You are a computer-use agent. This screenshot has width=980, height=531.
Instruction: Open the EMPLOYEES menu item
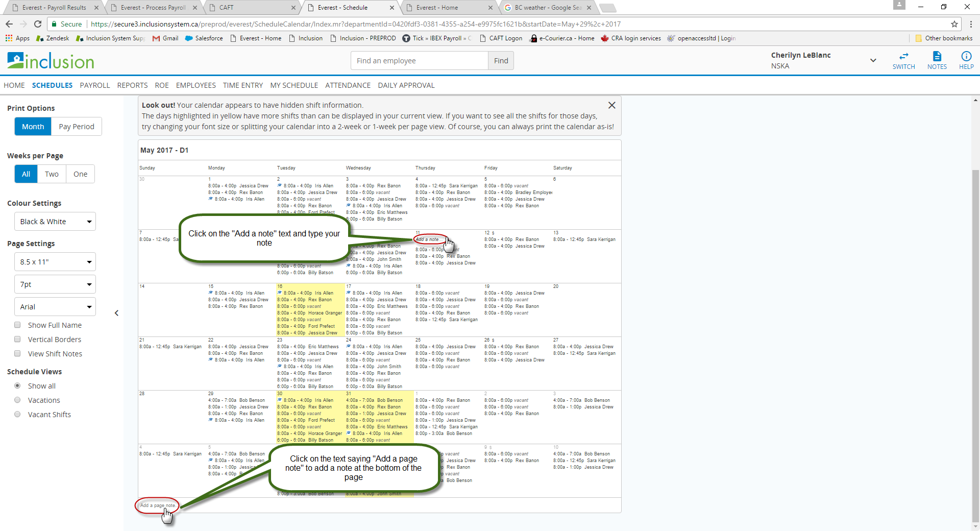coord(196,85)
